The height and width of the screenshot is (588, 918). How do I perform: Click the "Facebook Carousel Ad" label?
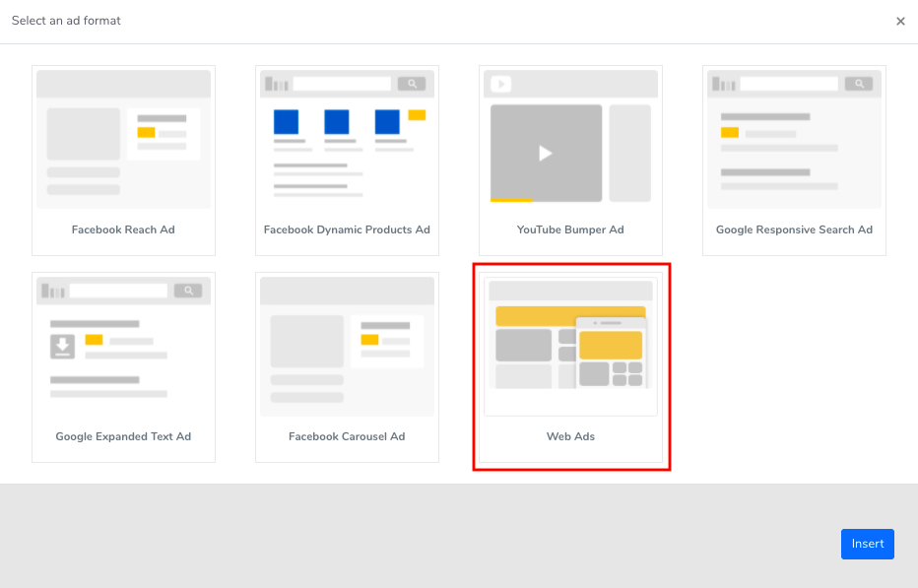(x=347, y=436)
